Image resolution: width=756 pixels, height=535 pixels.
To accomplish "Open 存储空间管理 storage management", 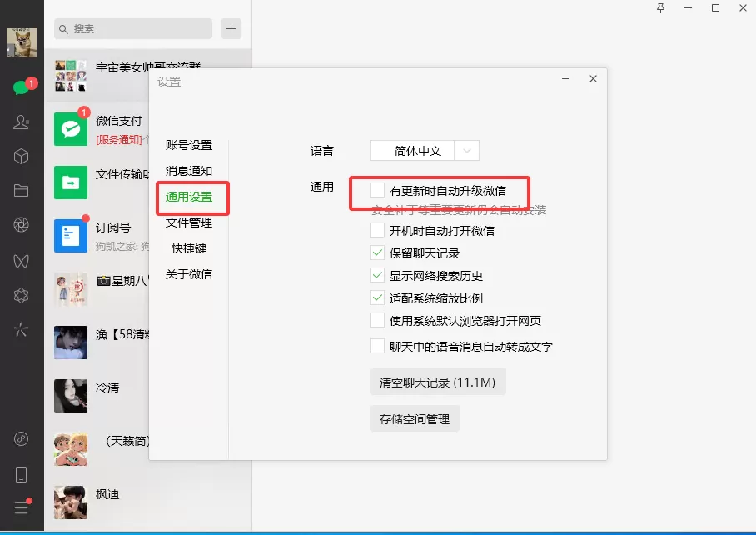I will [x=413, y=419].
